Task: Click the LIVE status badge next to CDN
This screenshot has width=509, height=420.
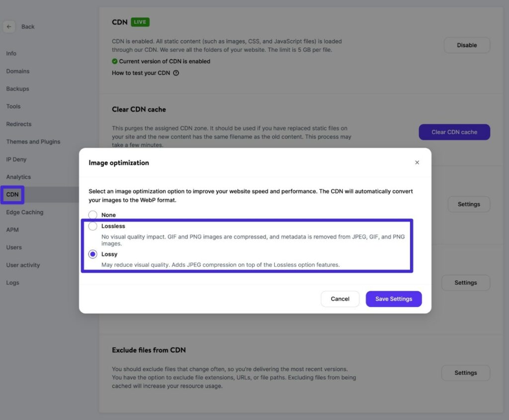Action: pyautogui.click(x=139, y=22)
